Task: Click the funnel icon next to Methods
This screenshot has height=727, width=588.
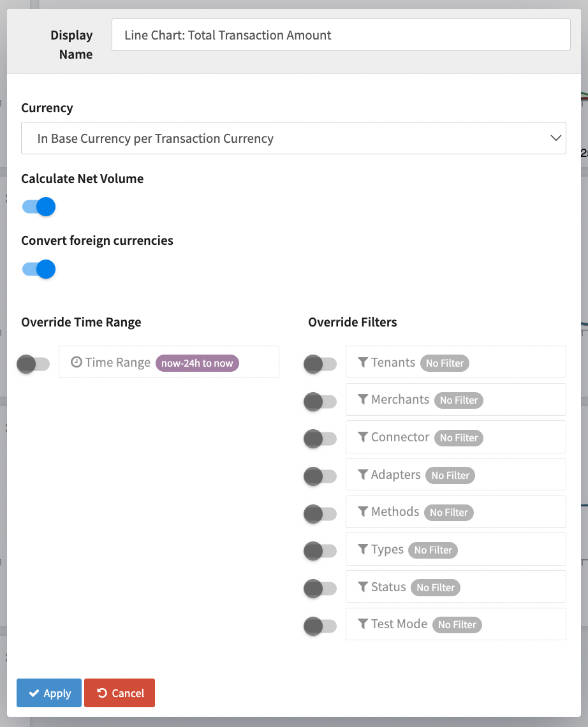Action: 363,512
